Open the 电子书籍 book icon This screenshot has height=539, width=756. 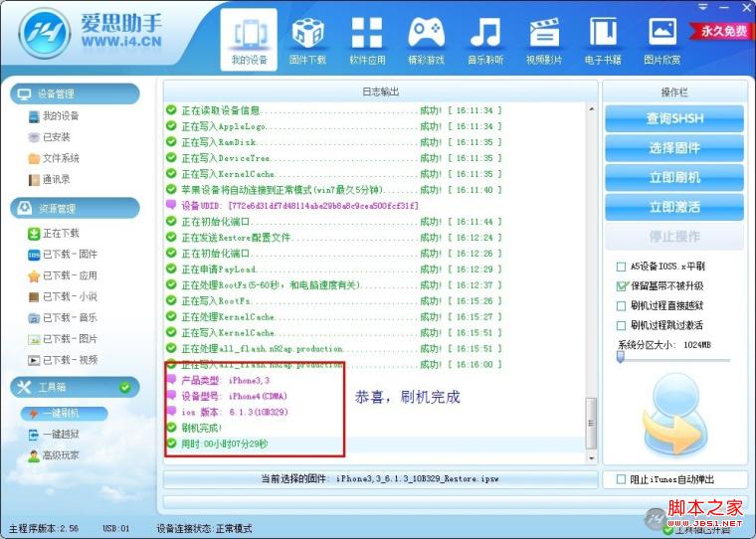click(603, 41)
